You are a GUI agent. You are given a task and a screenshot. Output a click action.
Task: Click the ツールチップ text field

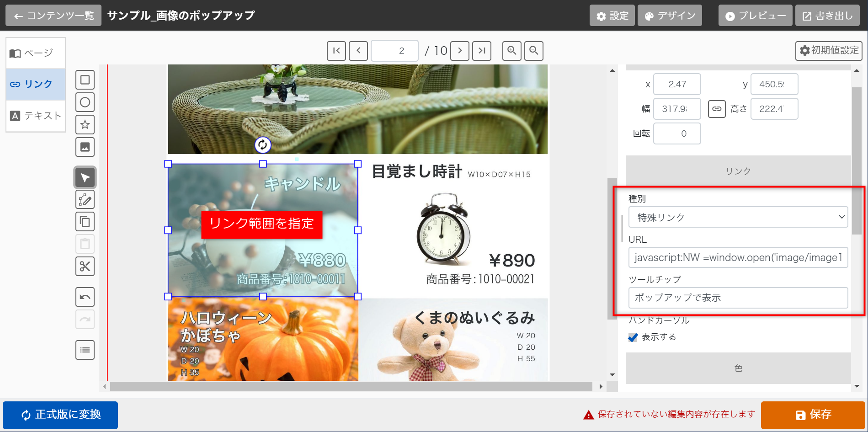(x=738, y=298)
